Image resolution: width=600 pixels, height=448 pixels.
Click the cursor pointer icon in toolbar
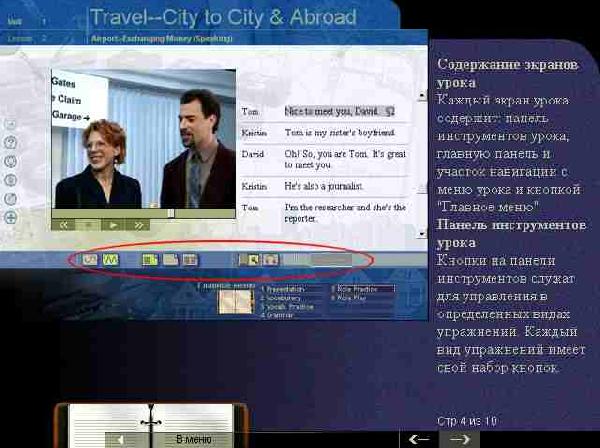(251, 260)
